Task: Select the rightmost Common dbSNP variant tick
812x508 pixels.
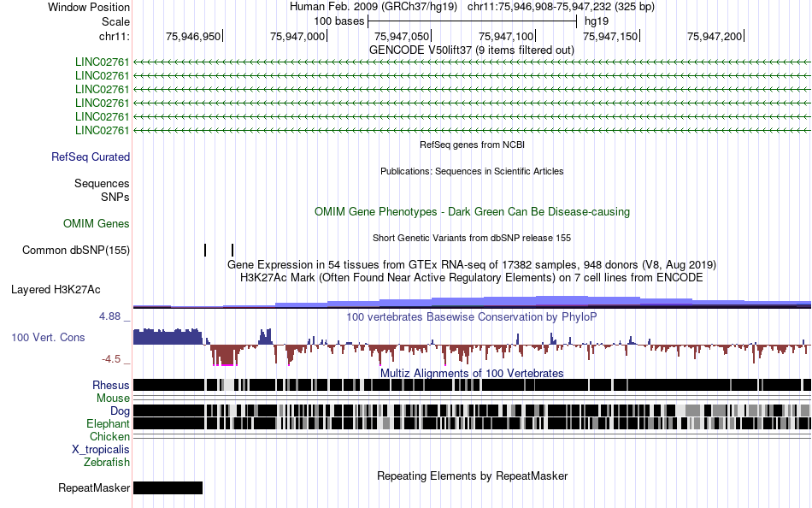Action: 232,250
